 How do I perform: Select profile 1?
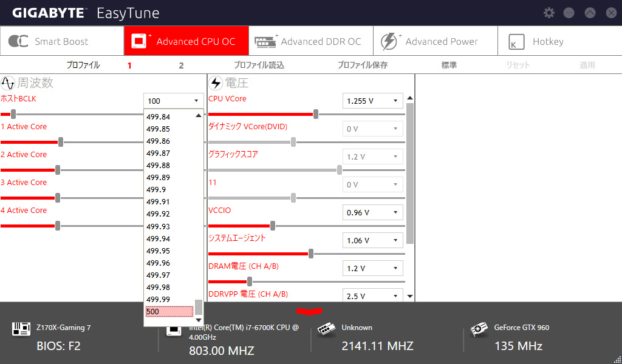[129, 66]
